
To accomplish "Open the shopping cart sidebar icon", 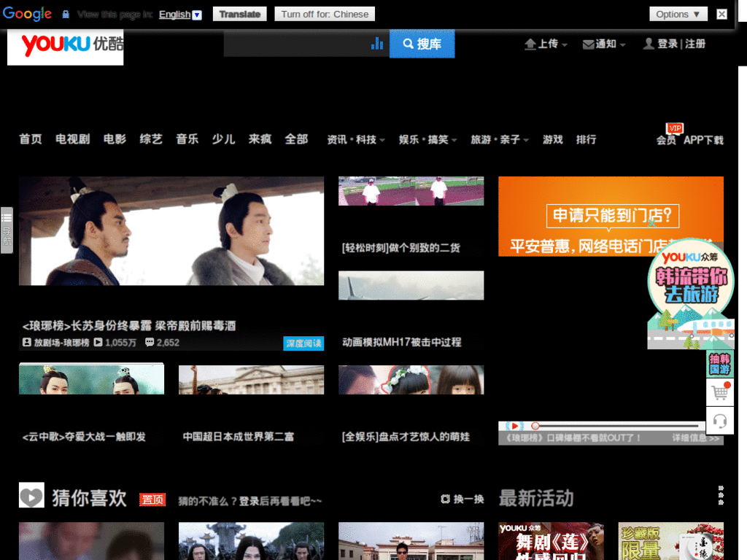I will click(x=720, y=392).
